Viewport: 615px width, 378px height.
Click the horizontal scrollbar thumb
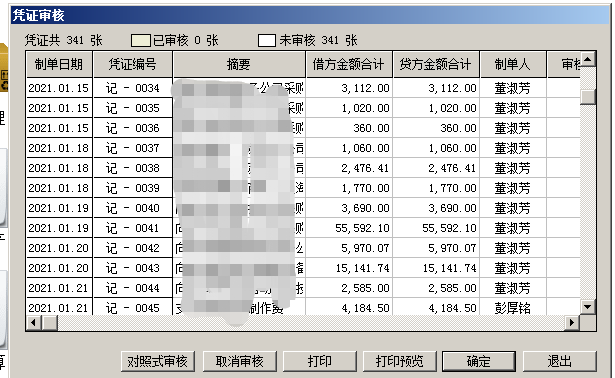tap(50, 323)
